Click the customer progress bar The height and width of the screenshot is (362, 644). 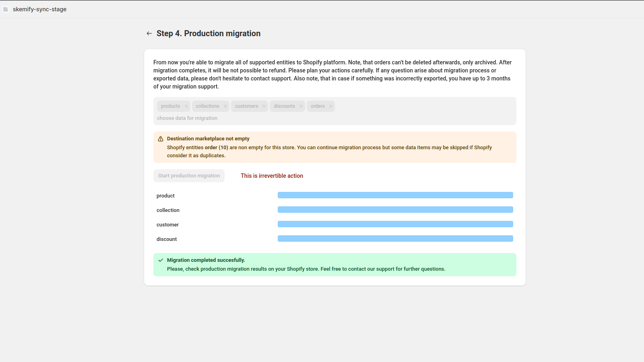click(395, 224)
